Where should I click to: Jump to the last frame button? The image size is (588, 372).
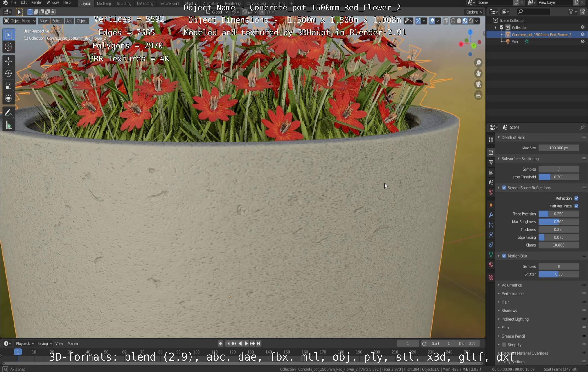click(259, 343)
